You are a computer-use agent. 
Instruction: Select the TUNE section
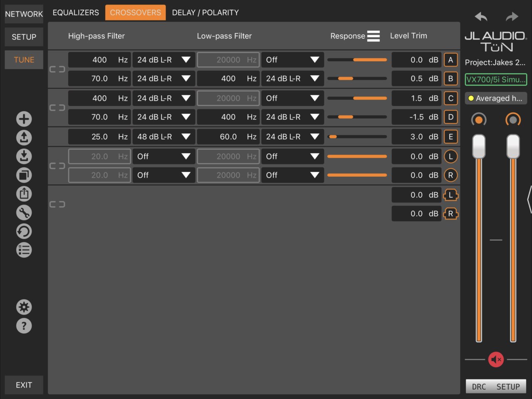(x=24, y=60)
